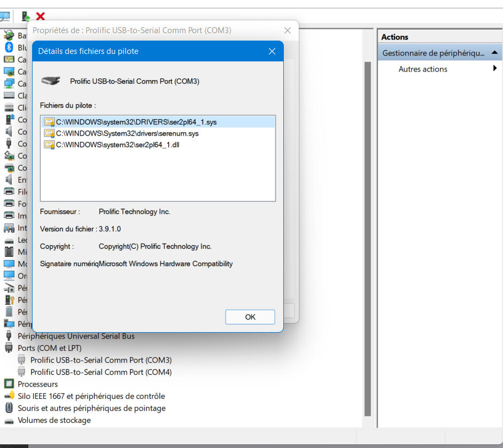Select the monitor icon beside the Mo row
This screenshot has height=448, width=503.
point(9,264)
